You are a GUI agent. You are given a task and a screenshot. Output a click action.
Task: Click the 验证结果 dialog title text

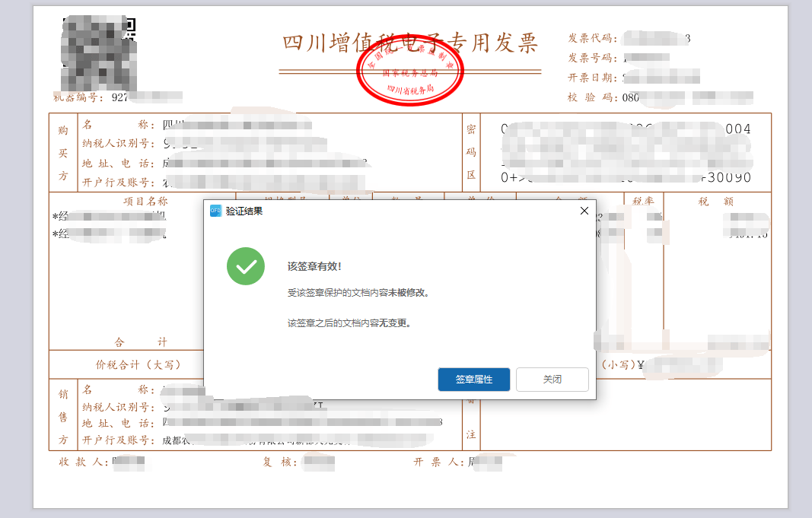click(244, 211)
